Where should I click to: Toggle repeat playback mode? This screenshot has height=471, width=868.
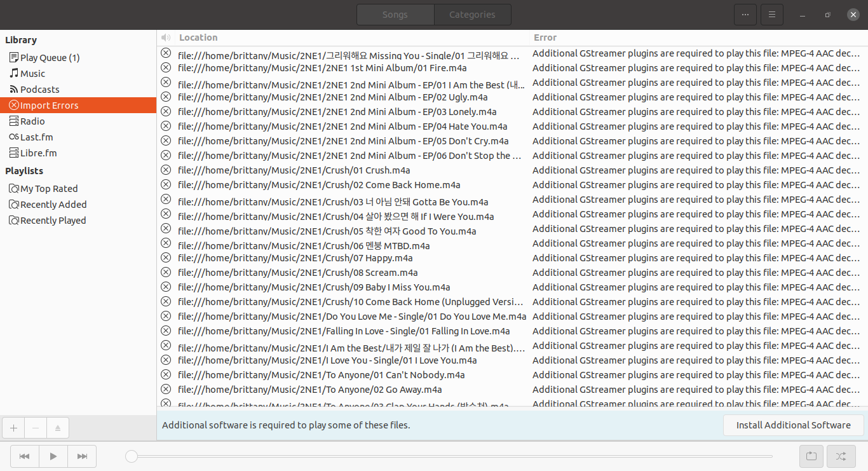[x=811, y=456]
